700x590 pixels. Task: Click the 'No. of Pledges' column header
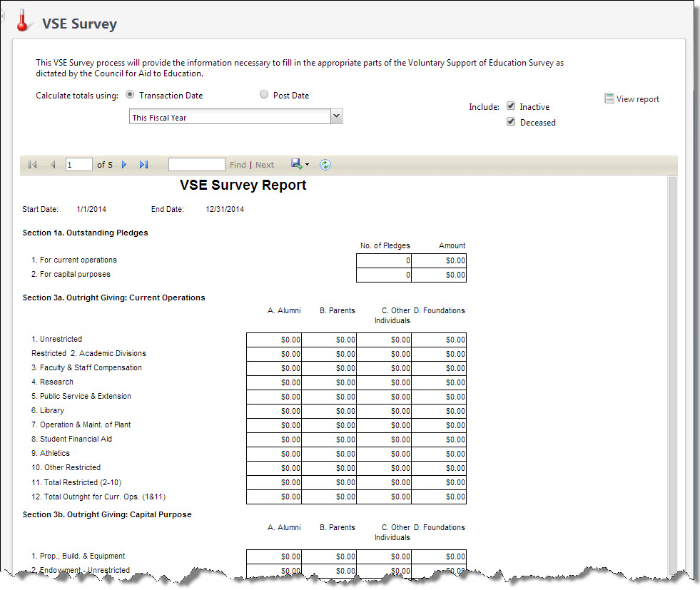point(385,245)
